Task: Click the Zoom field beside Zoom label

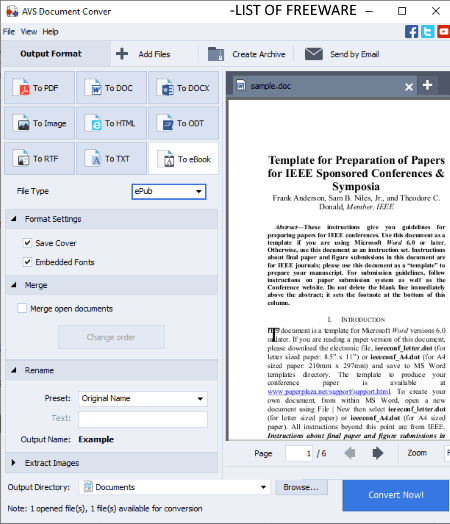Action: click(x=447, y=453)
